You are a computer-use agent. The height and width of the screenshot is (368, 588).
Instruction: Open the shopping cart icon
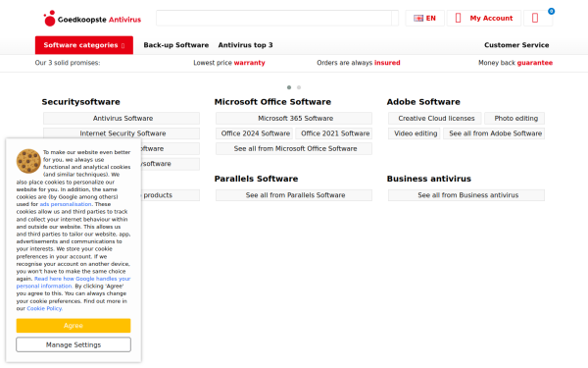[x=537, y=18]
